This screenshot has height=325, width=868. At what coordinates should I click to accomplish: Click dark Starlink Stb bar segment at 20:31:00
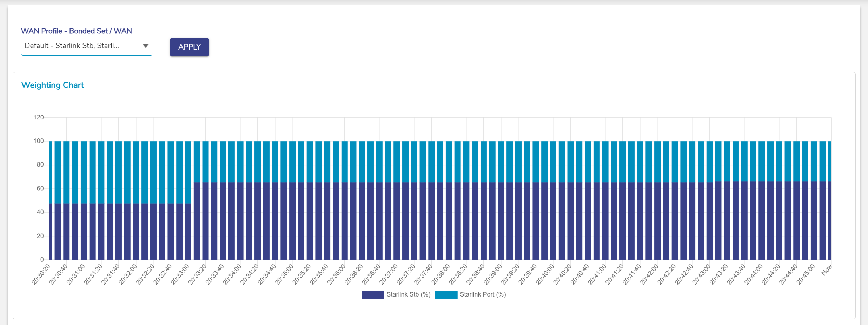(x=84, y=232)
